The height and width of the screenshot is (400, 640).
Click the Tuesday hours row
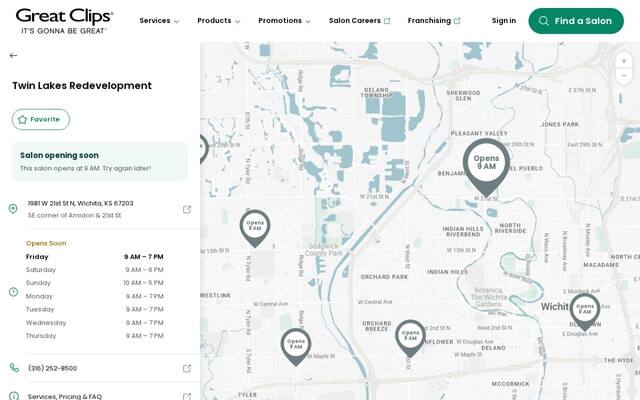click(x=94, y=309)
